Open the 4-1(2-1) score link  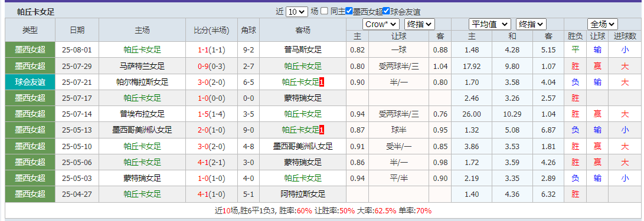(211, 162)
